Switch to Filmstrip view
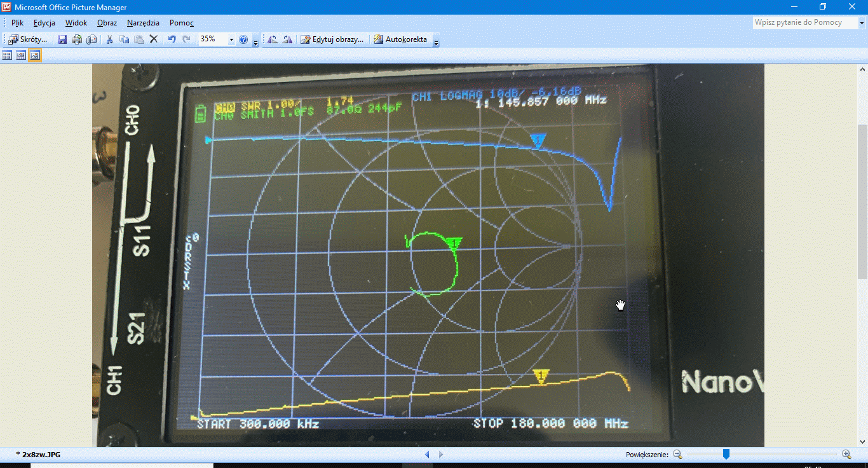The height and width of the screenshot is (468, 868). coord(21,55)
